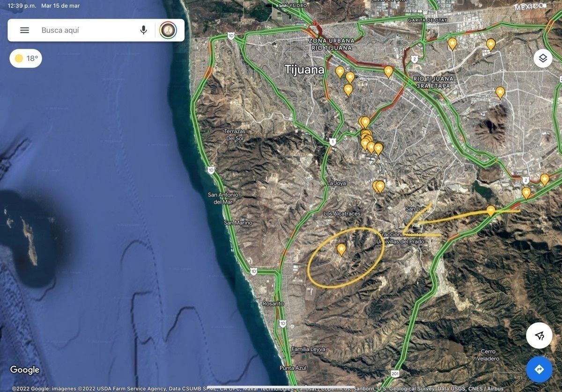
Task: Open the map layers button
Action: click(x=543, y=58)
